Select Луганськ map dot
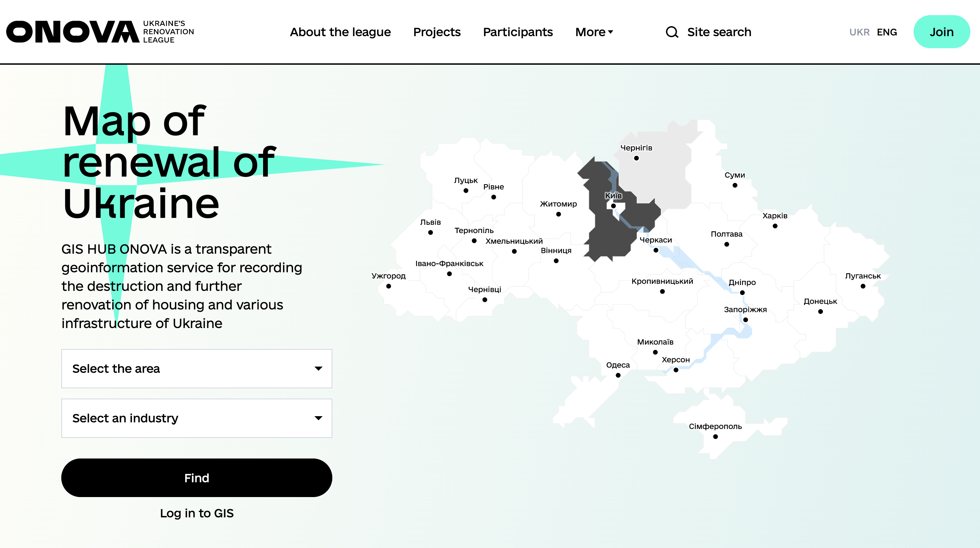Image resolution: width=980 pixels, height=548 pixels. [x=863, y=286]
